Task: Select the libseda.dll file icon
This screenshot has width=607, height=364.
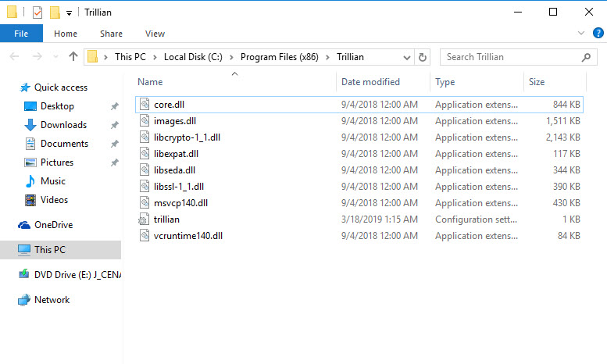Action: point(145,170)
